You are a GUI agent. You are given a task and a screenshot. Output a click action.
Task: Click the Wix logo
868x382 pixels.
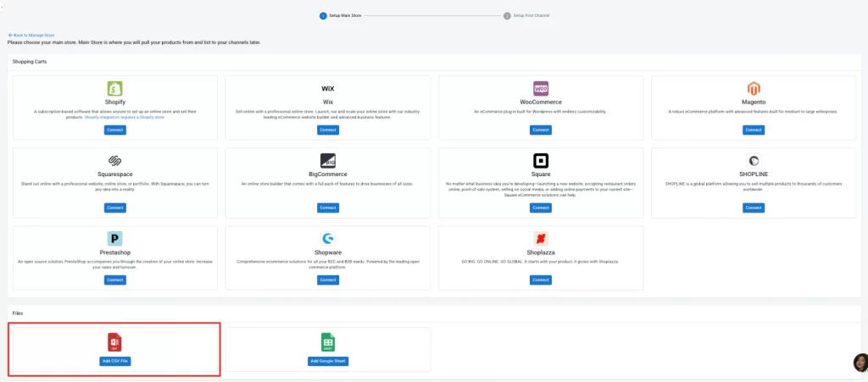(x=328, y=89)
